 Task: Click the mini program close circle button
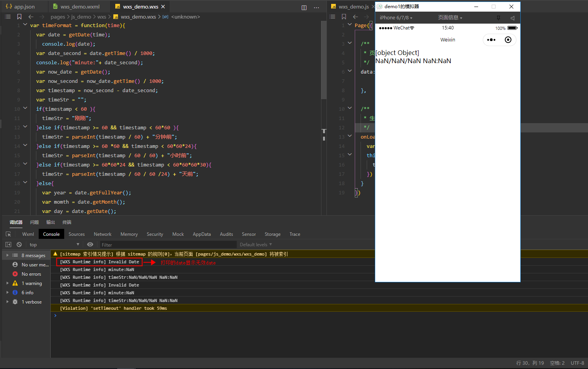(x=508, y=40)
